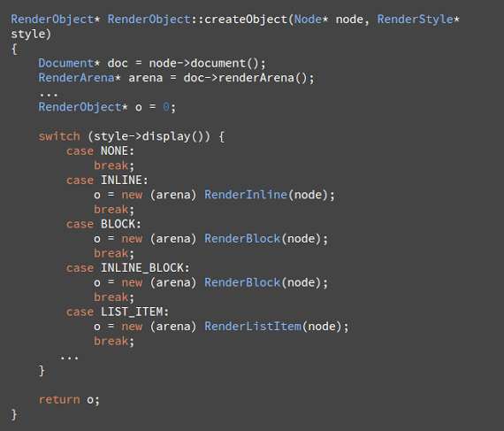
Task: Click the 'RenderArena* arena' declaration line
Action: 176,78
